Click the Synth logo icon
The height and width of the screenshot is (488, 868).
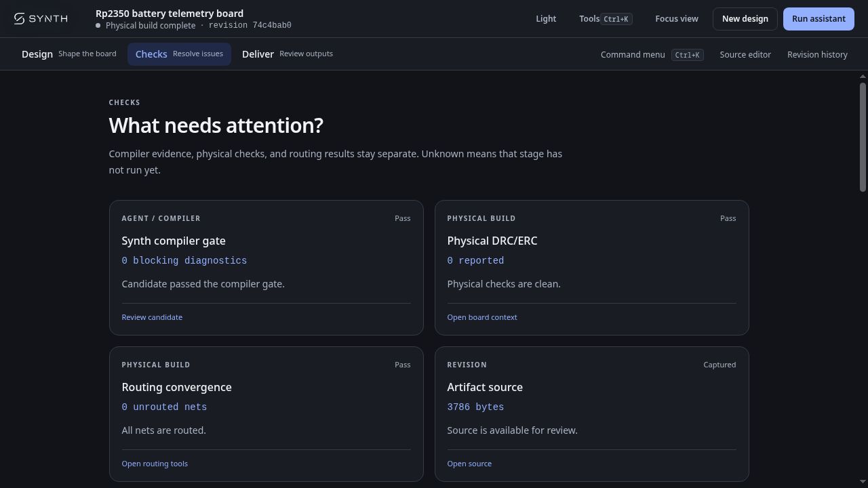pyautogui.click(x=19, y=18)
